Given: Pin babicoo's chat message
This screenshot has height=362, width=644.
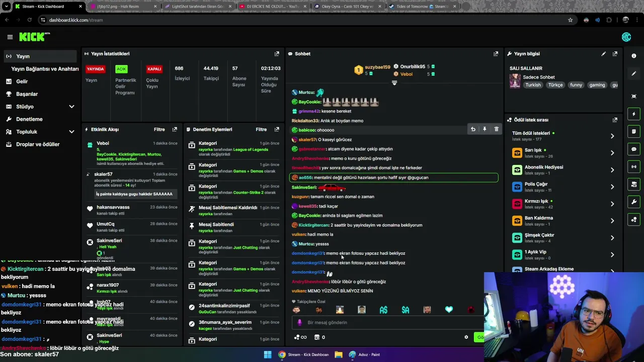Looking at the screenshot, I should 485,130.
